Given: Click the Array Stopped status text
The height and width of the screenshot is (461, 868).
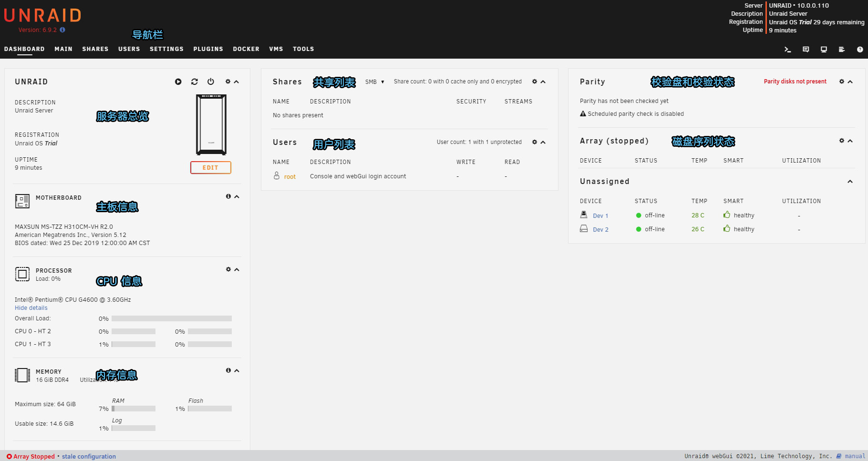Looking at the screenshot, I should tap(34, 457).
